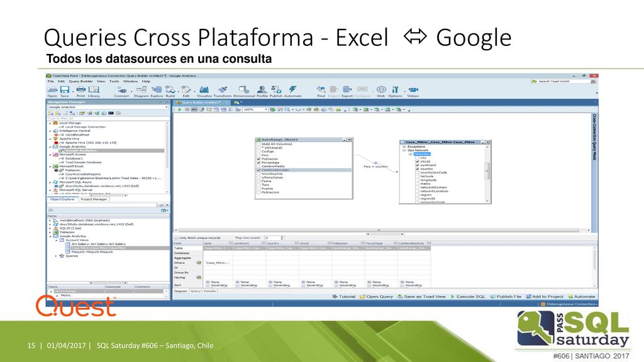The width and height of the screenshot is (644, 362).
Task: Click the Casa_Mitre table vertical scrollbar
Action: pos(487,172)
